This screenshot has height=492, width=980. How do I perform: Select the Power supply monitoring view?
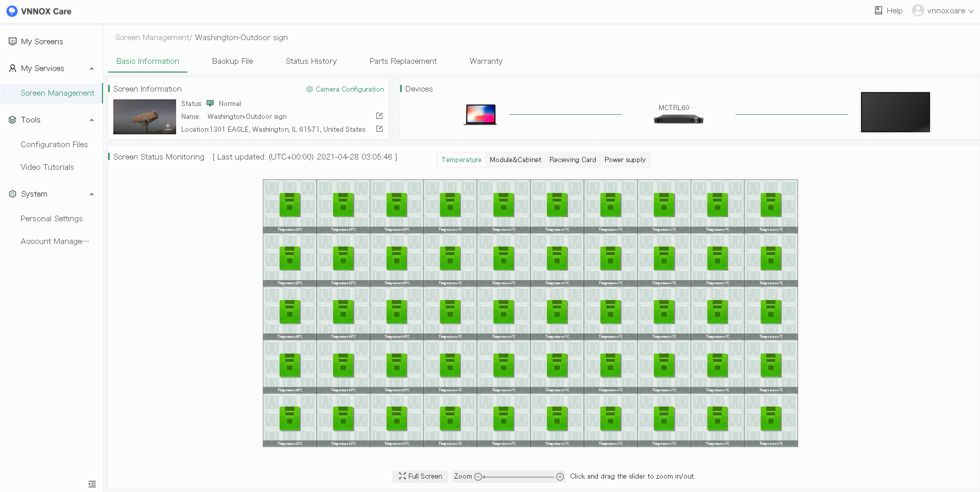tap(625, 160)
